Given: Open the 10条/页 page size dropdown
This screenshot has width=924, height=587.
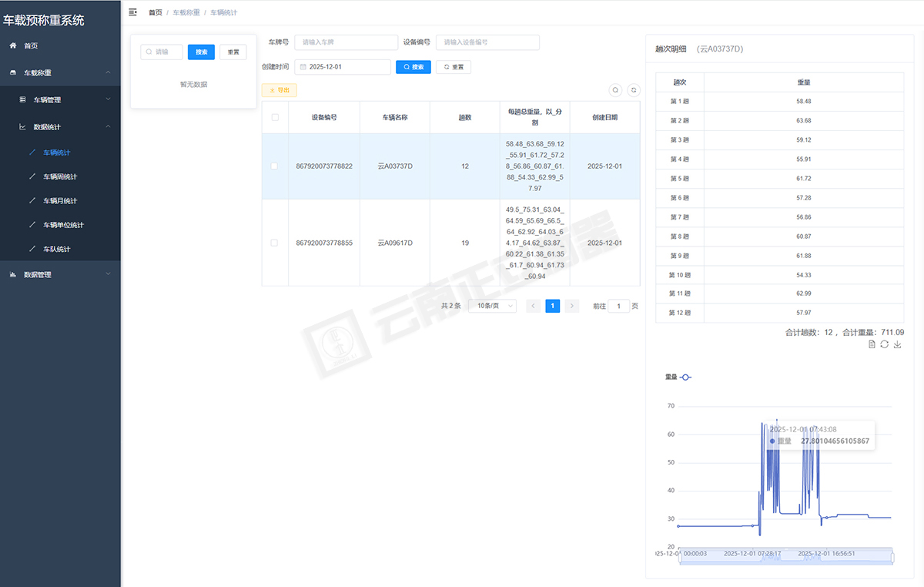Looking at the screenshot, I should point(492,306).
